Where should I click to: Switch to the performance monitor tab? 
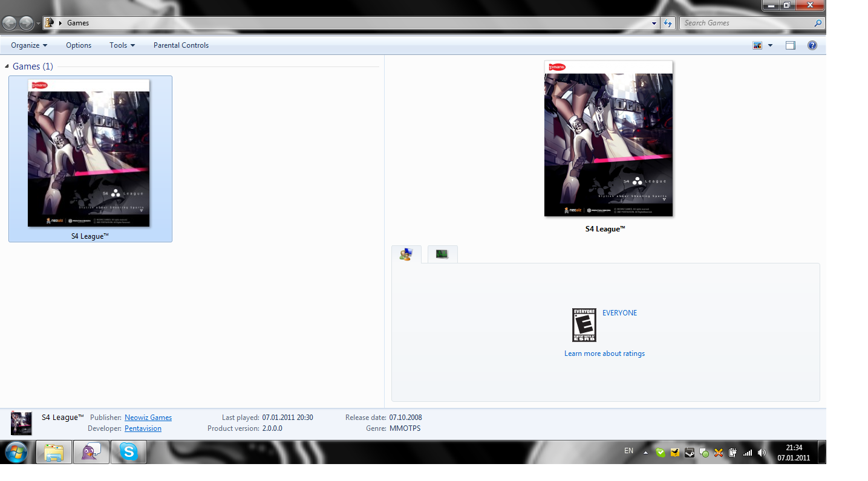442,254
